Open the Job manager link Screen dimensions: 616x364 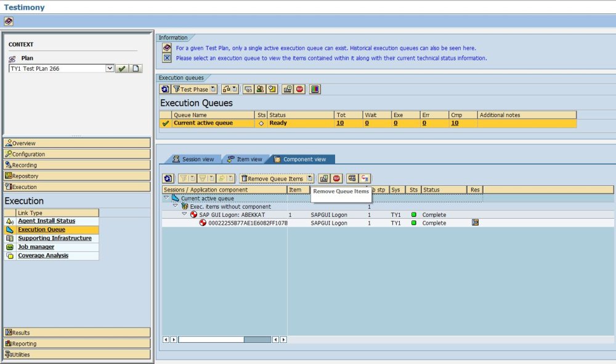[36, 247]
